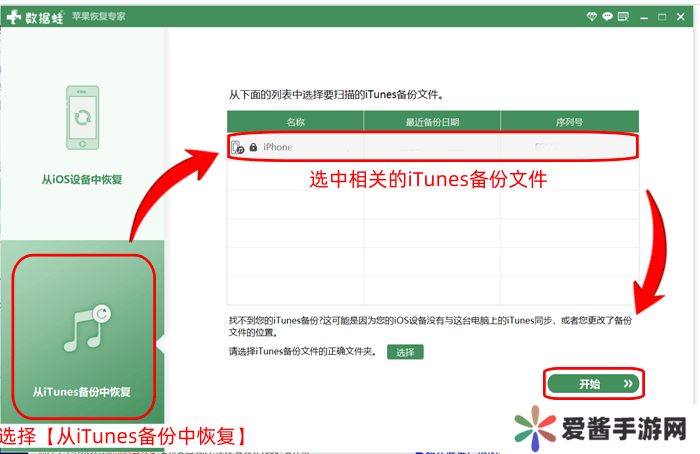The height and width of the screenshot is (454, 700).
Task: Click the device icon in iPhone row
Action: click(237, 147)
